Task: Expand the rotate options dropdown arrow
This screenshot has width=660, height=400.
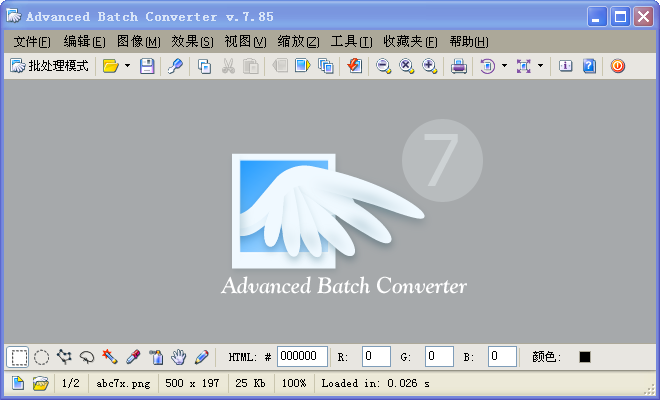Action: click(x=504, y=66)
